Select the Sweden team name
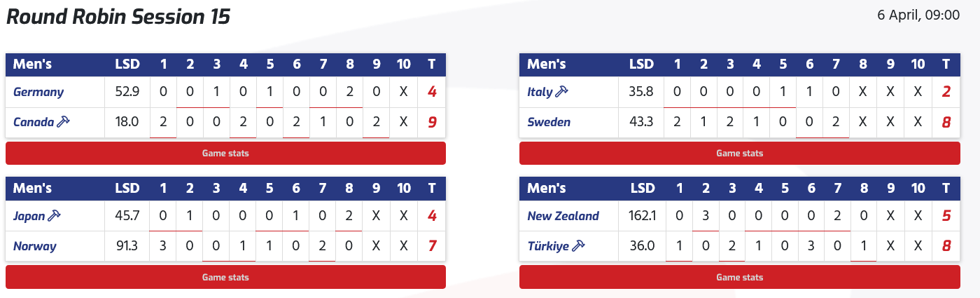Viewport: 980px width, 298px height. click(549, 122)
